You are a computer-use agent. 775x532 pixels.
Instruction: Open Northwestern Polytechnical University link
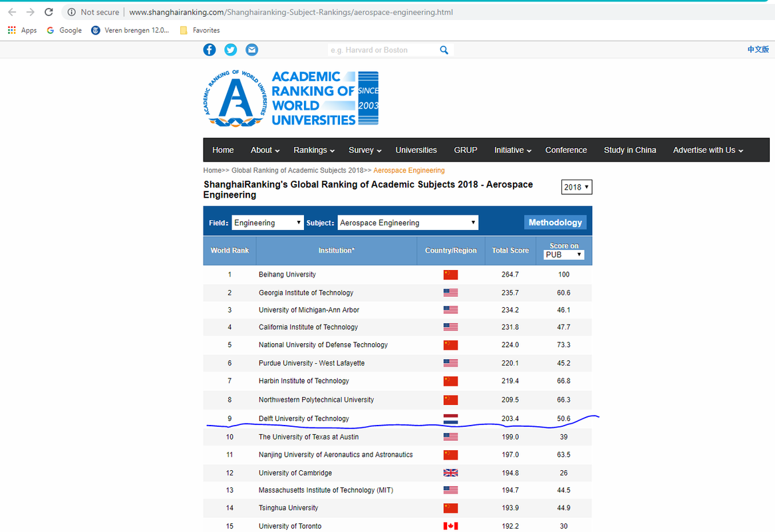(x=317, y=400)
